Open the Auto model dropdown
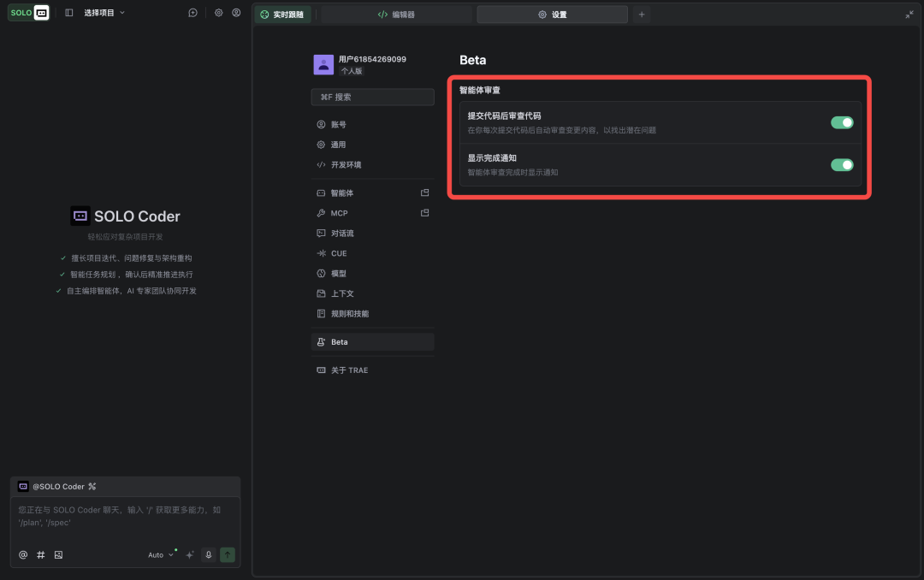 click(x=161, y=554)
